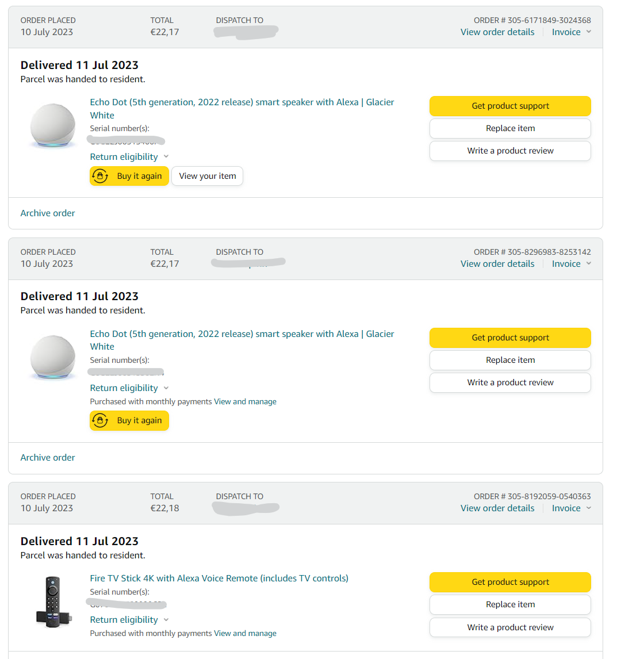
Task: Expand Return eligibility under Fire TV Stick
Action: [129, 620]
